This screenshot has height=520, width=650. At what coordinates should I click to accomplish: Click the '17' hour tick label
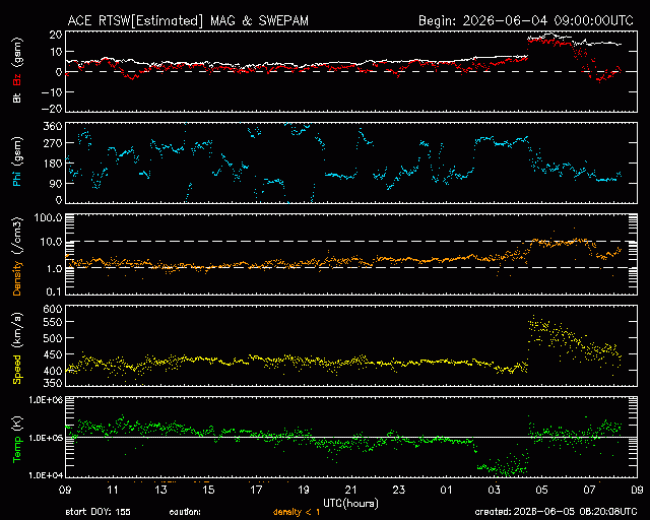[256, 490]
